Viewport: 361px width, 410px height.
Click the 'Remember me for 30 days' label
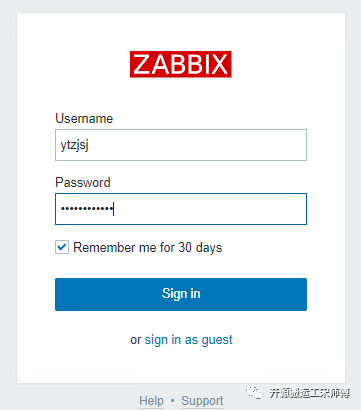(148, 247)
